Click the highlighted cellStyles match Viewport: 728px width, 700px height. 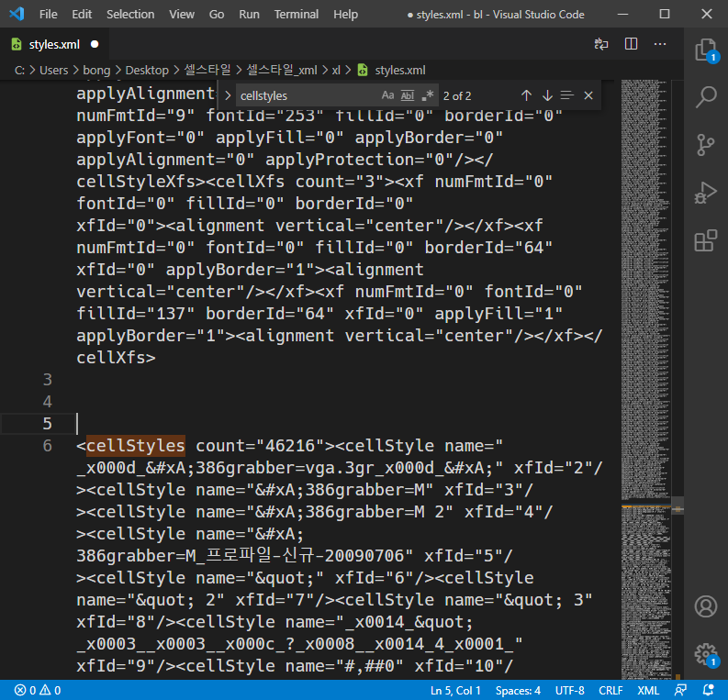click(x=136, y=446)
